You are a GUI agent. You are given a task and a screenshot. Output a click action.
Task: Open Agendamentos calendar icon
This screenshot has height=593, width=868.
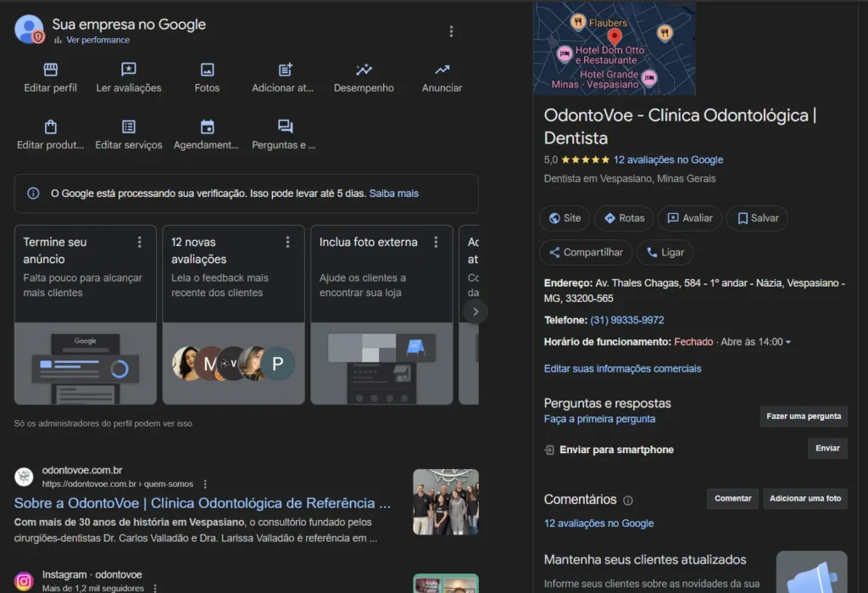click(x=207, y=126)
